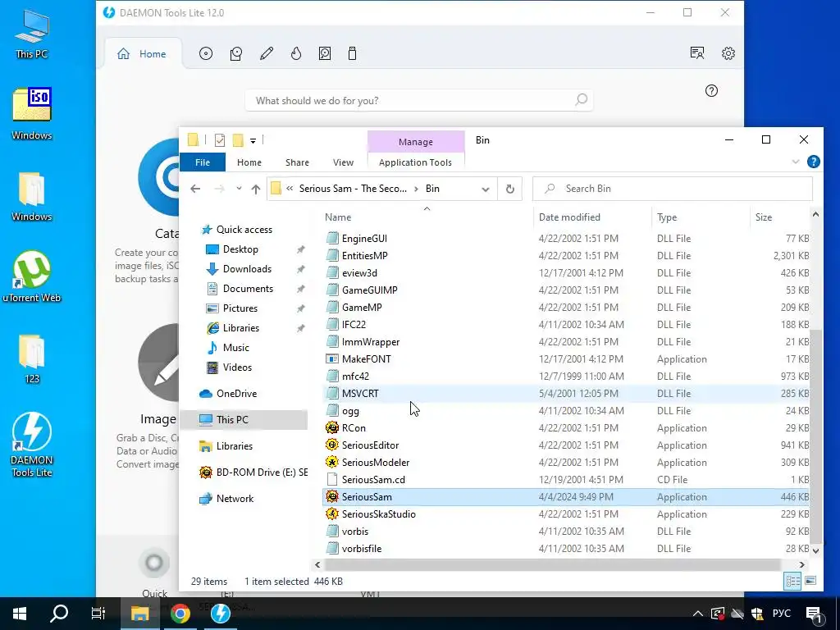Show hidden system tray icons
The height and width of the screenshot is (630, 840).
pos(697,614)
